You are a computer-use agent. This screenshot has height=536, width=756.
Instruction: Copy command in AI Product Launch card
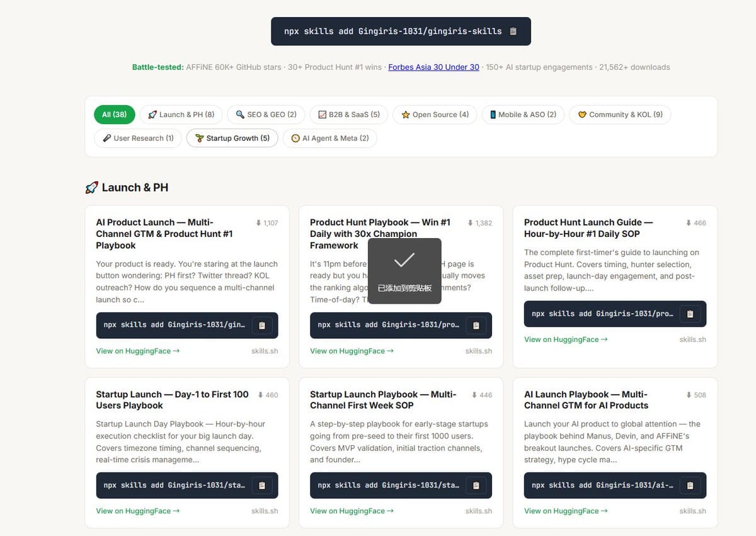262,325
